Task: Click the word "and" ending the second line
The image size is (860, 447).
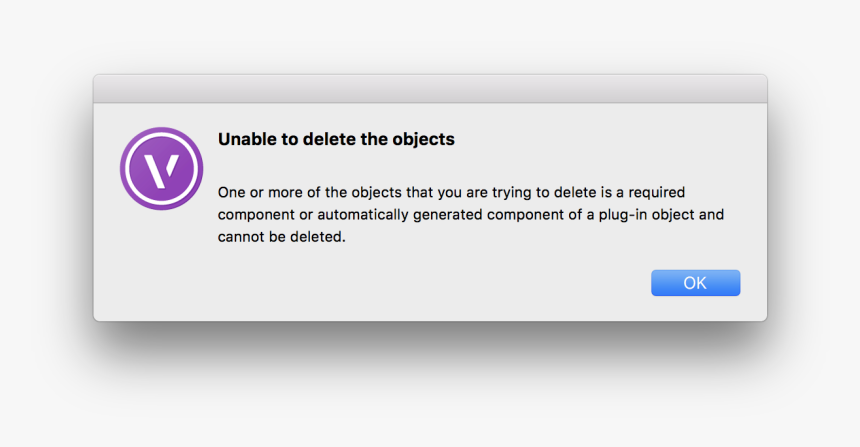Action: tap(710, 215)
